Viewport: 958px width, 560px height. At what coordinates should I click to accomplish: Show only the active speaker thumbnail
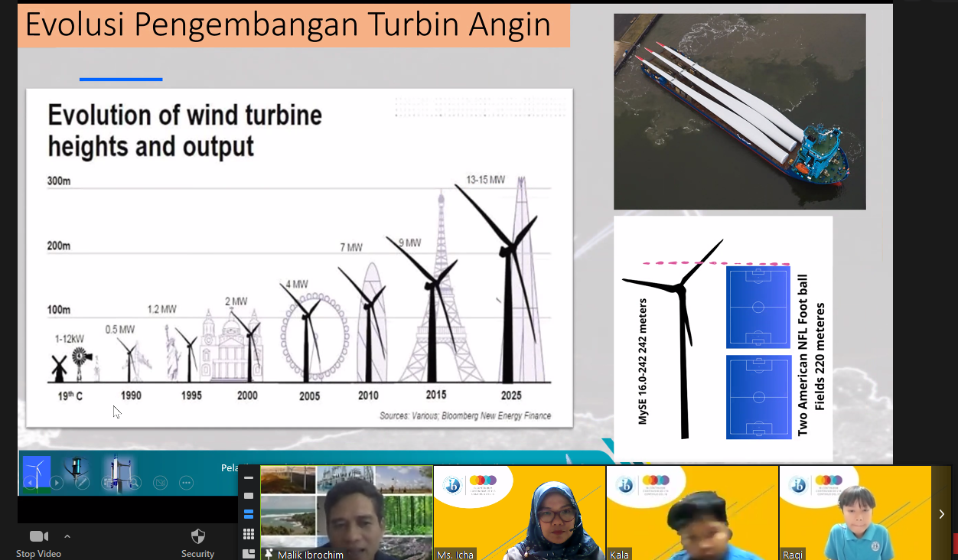[x=249, y=495]
